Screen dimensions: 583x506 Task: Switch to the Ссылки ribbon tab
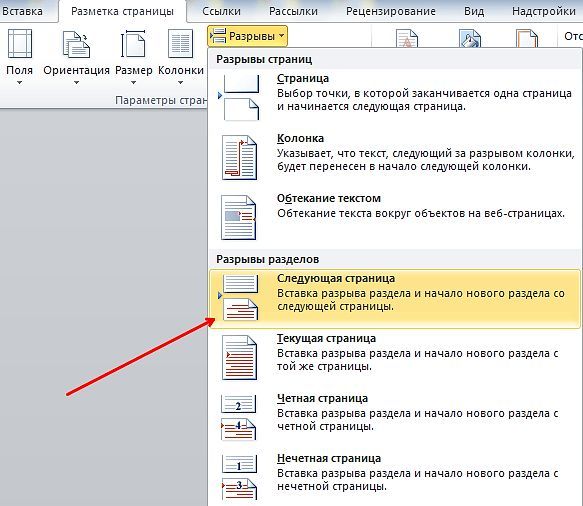(221, 11)
